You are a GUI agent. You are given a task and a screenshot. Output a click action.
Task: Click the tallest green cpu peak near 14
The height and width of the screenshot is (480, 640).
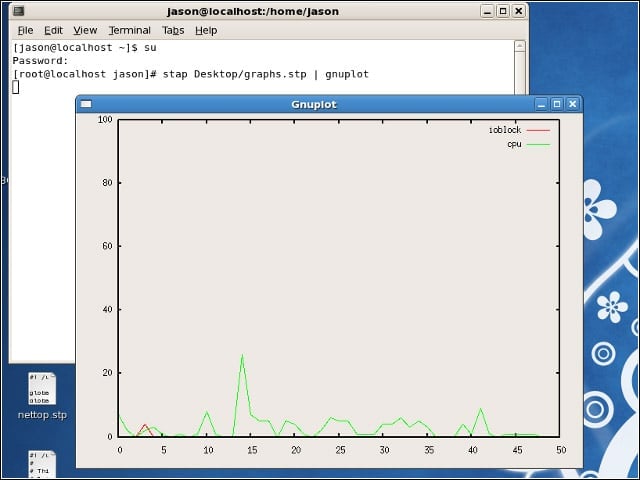pyautogui.click(x=242, y=356)
